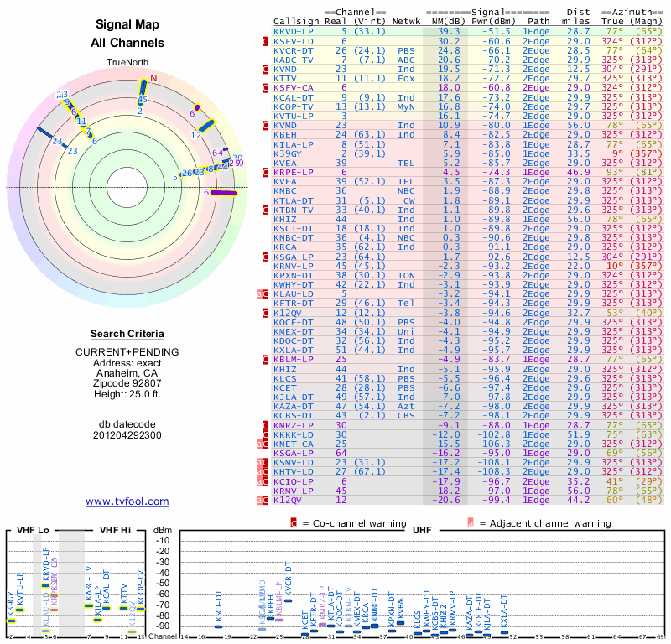The height and width of the screenshot is (644, 671).
Task: Select the warning icon for KRPE-LP
Action: pyautogui.click(x=265, y=171)
